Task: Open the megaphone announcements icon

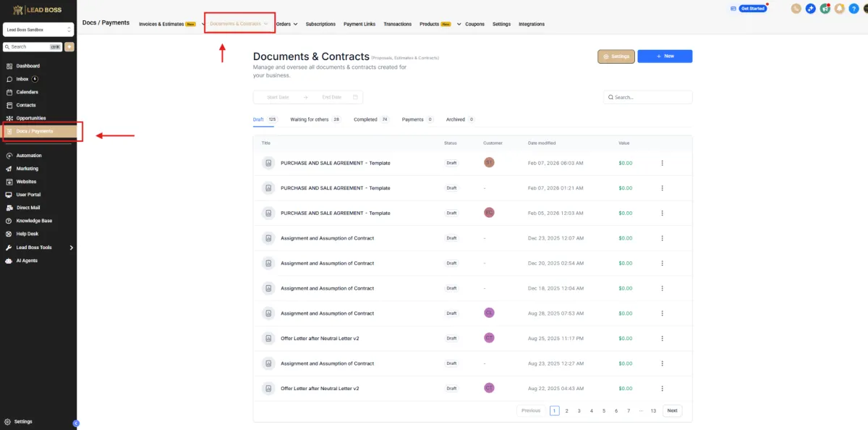Action: coord(825,9)
